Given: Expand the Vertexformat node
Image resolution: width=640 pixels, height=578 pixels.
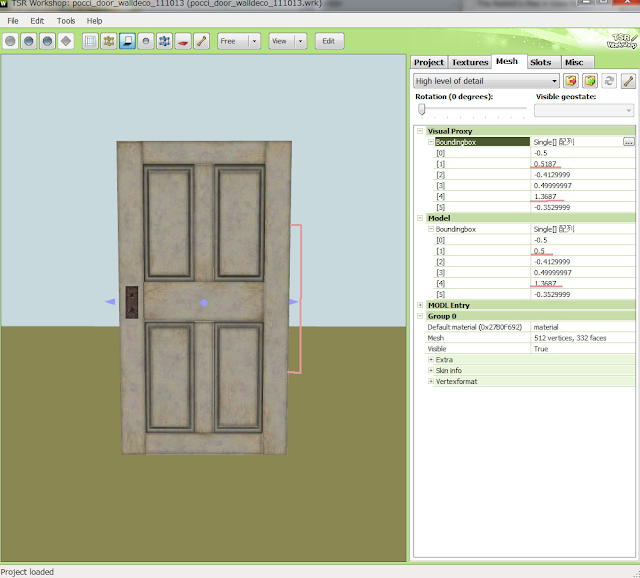Looking at the screenshot, I should 431,381.
